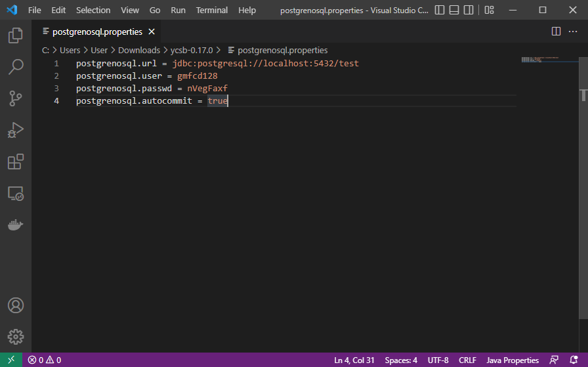The height and width of the screenshot is (367, 588).
Task: Change language mode via Java Properties
Action: click(x=513, y=360)
